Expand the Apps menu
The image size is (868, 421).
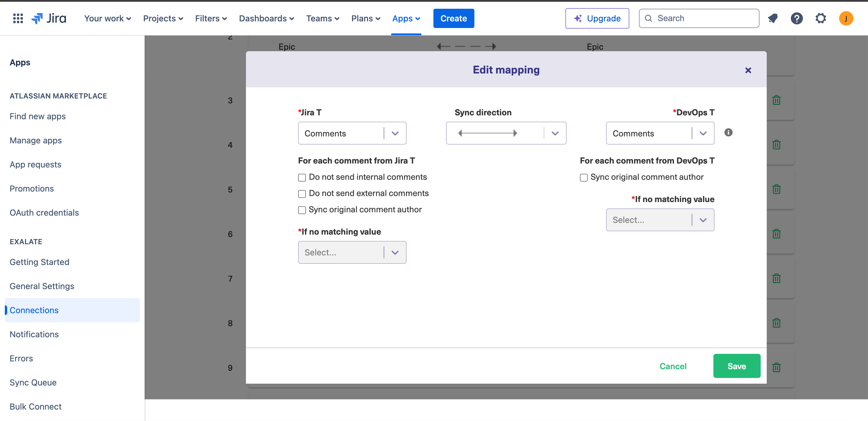click(406, 18)
